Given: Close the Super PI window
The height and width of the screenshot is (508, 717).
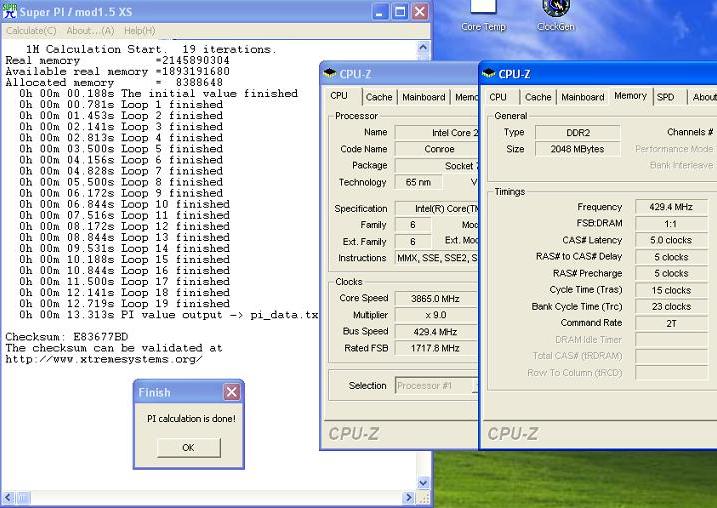Looking at the screenshot, I should [x=420, y=12].
